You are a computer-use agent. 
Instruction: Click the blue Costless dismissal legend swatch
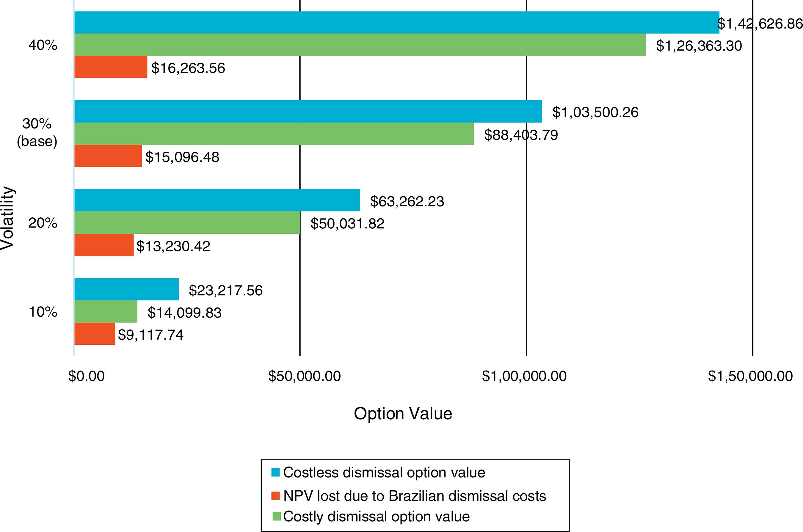(x=275, y=473)
